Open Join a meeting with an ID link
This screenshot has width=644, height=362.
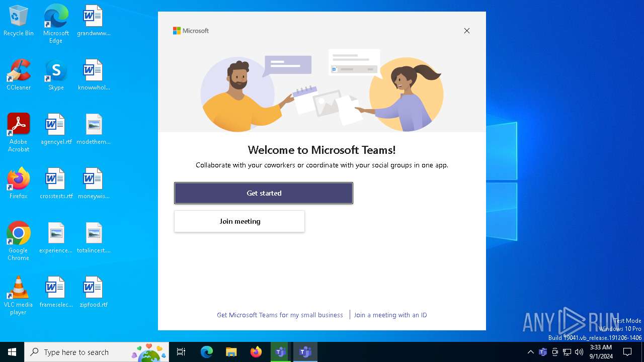[x=390, y=315]
